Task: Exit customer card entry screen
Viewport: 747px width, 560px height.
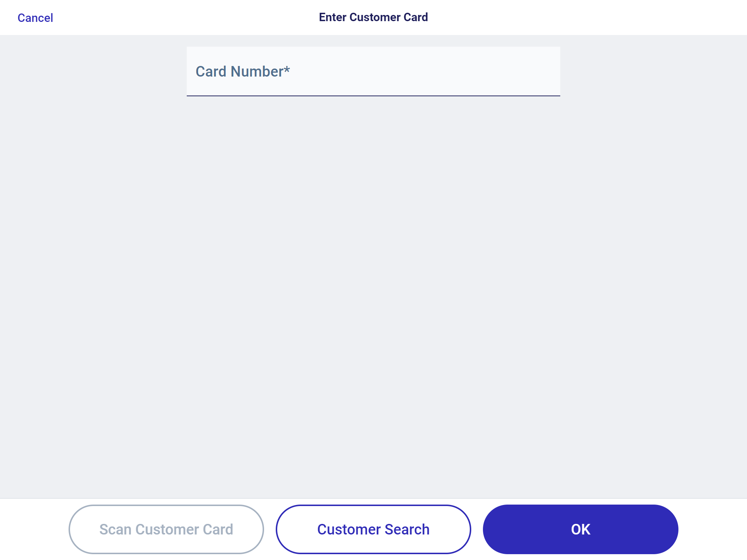Action: 35,17
